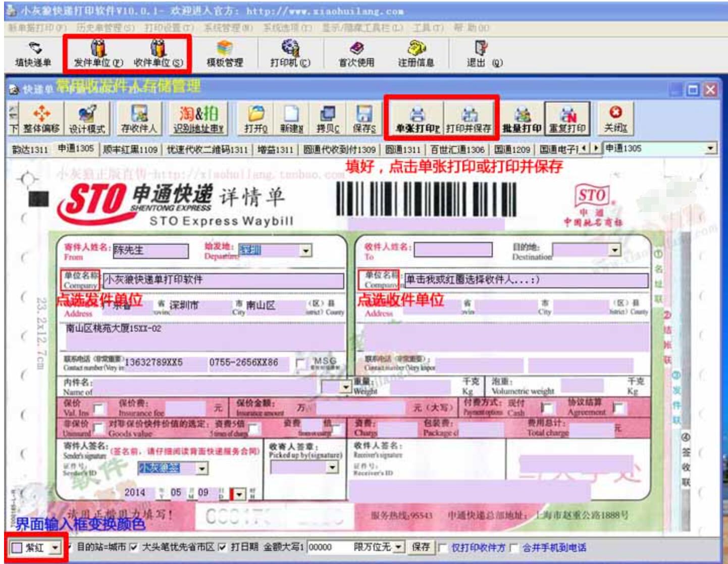Open 淘&拍 识别地址串 address recognition
The height and width of the screenshot is (564, 728).
[x=198, y=119]
